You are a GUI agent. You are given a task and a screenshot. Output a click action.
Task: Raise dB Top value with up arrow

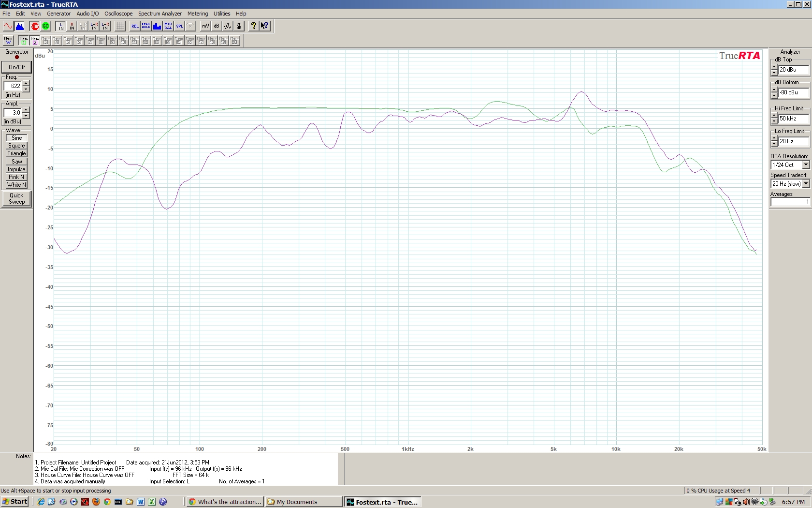[x=774, y=67]
